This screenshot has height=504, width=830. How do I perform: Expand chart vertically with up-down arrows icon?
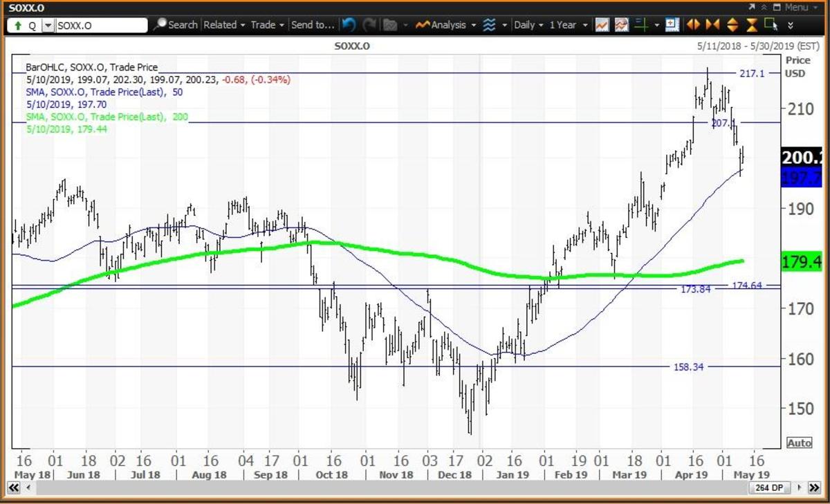pyautogui.click(x=732, y=25)
